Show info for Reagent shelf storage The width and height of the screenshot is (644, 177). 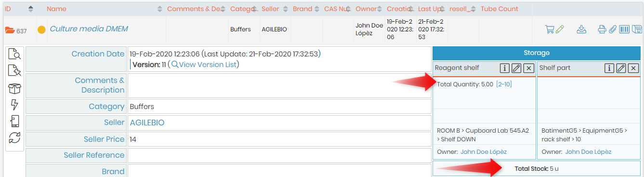tap(504, 68)
